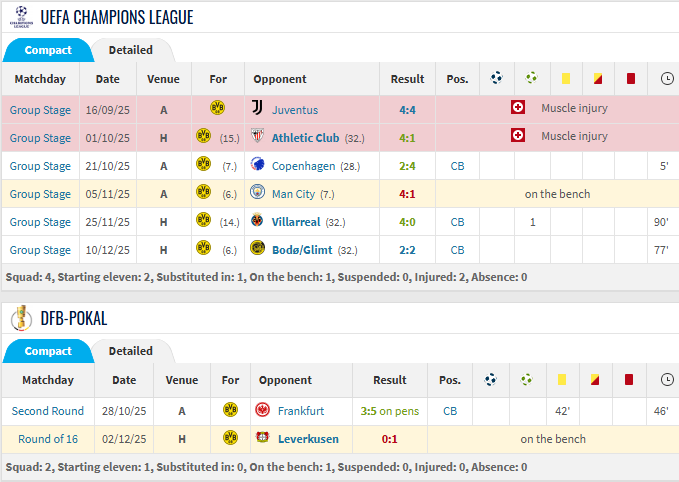The image size is (679, 482).
Task: Click the Leverkusen crest icon
Action: point(262,437)
